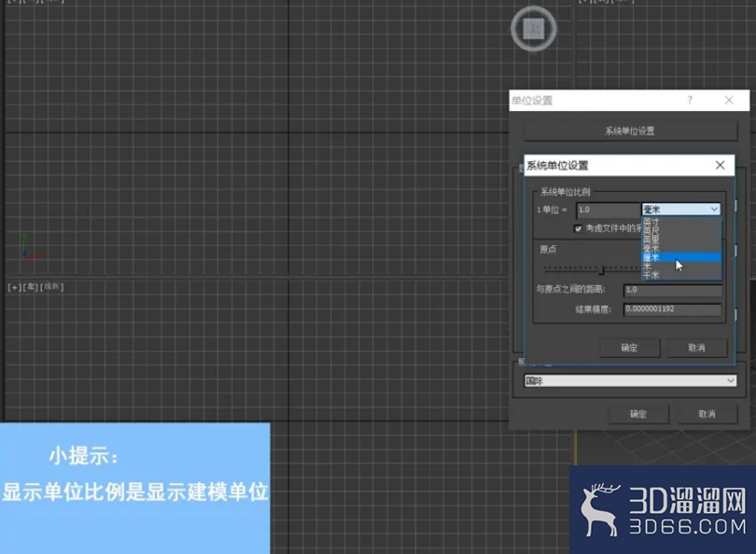Close the 系统单位设置 dialog

(x=721, y=165)
